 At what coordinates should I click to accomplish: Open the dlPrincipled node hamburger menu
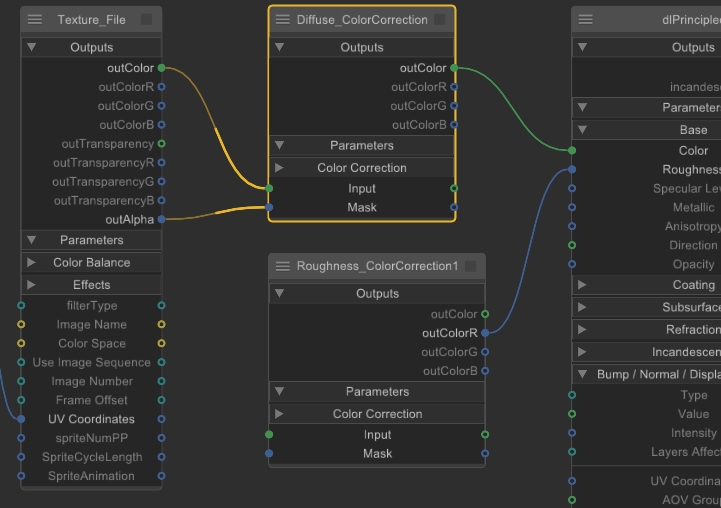coord(586,20)
